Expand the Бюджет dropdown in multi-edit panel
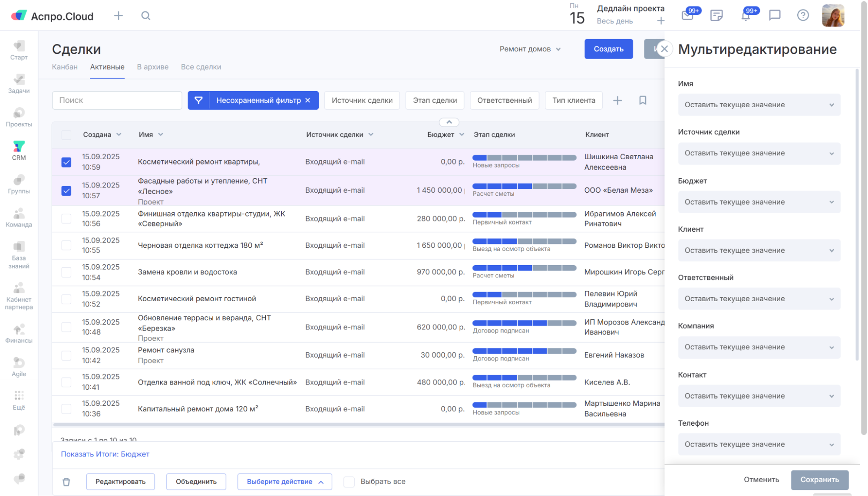 pyautogui.click(x=759, y=202)
